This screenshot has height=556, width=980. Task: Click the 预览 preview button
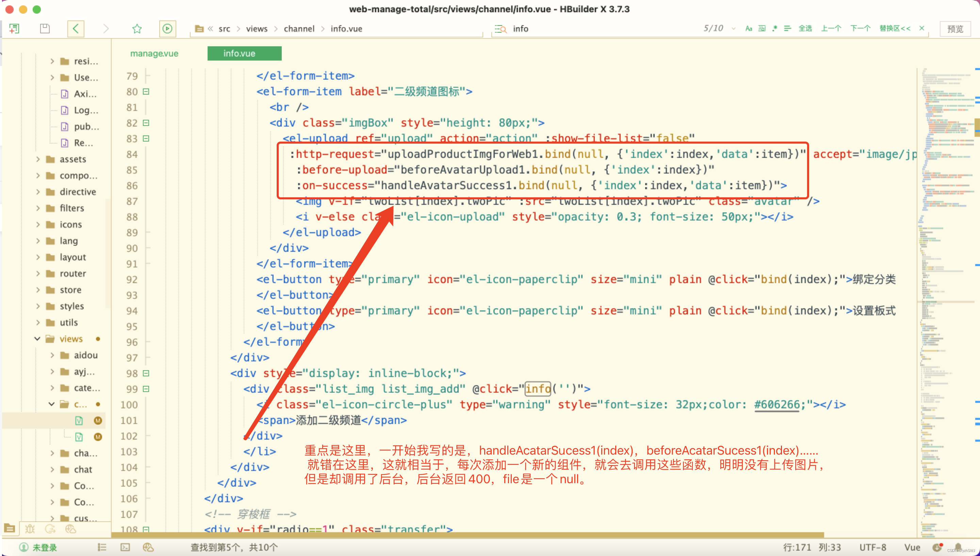pos(955,28)
